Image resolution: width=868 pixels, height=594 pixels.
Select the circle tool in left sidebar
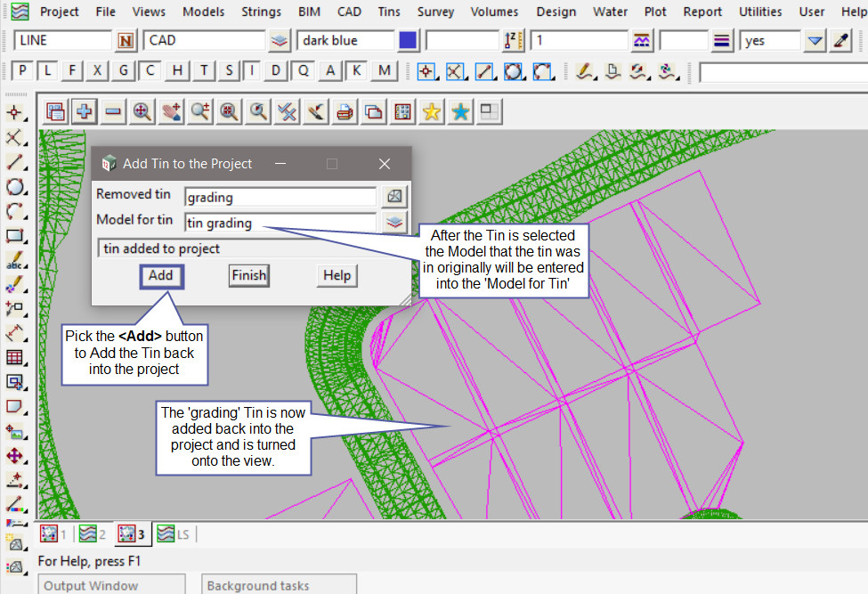tap(14, 187)
